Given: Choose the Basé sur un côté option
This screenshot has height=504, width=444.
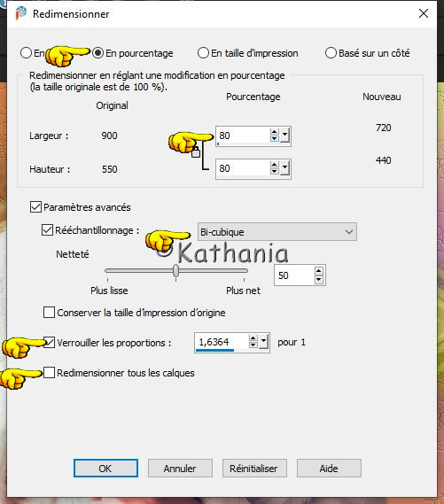Looking at the screenshot, I should (331, 53).
